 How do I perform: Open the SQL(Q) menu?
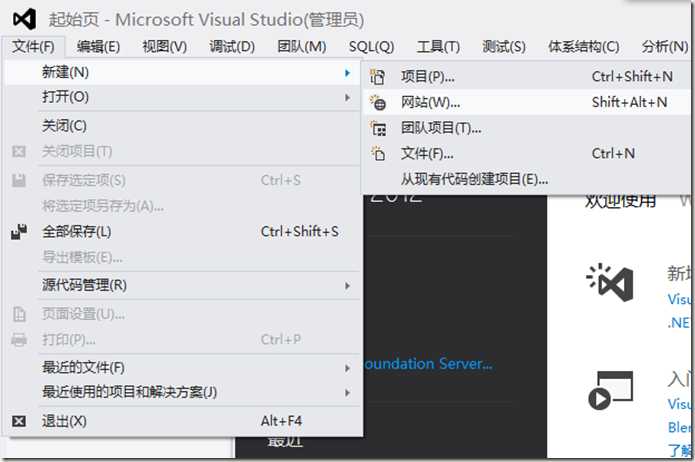(371, 47)
